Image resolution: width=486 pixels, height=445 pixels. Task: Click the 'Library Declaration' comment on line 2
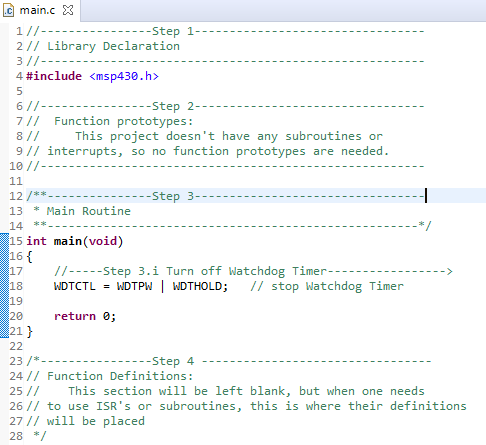[x=113, y=46]
